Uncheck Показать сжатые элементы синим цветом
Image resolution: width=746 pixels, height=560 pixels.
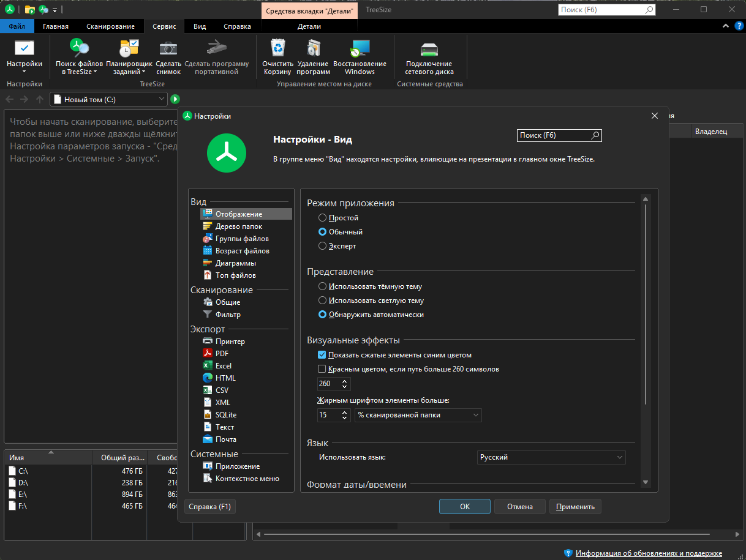point(322,355)
